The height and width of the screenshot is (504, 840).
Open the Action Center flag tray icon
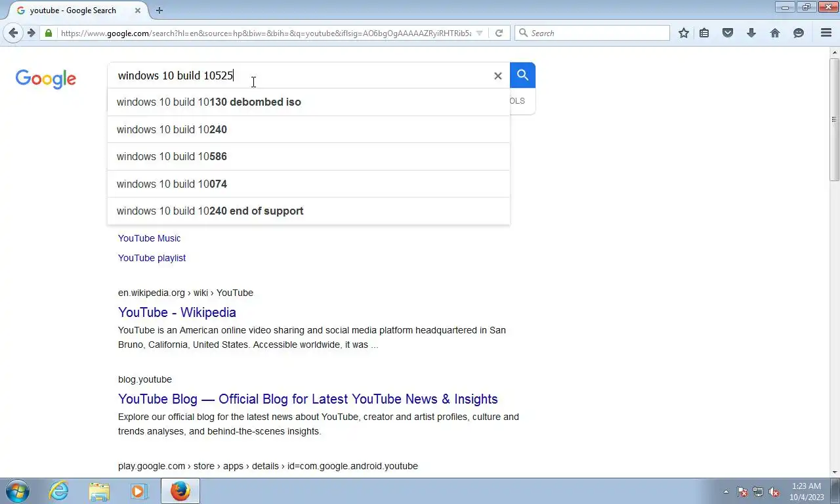click(742, 492)
